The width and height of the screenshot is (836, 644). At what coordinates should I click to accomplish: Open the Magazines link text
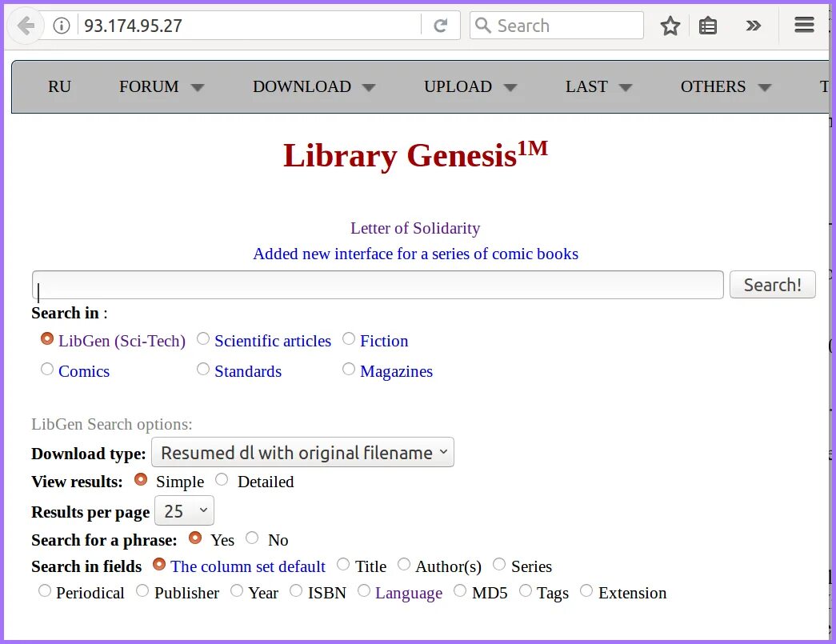[396, 371]
